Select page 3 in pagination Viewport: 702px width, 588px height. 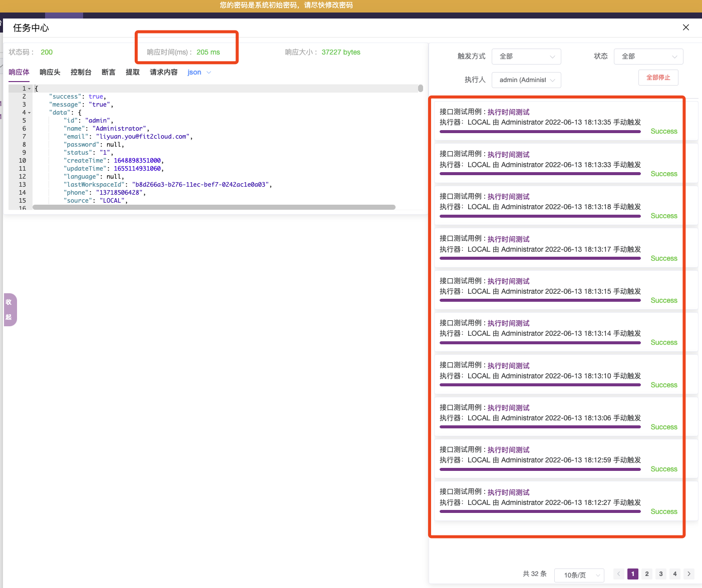pyautogui.click(x=661, y=574)
